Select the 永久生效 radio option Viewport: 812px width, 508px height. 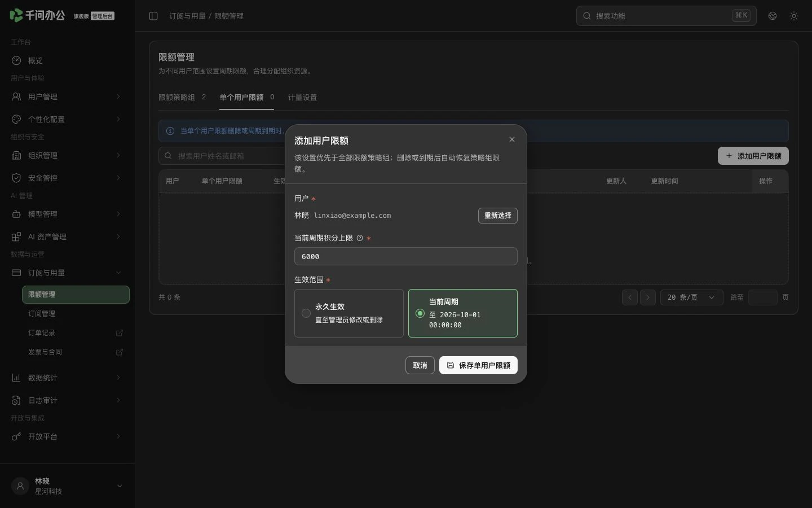(x=306, y=313)
